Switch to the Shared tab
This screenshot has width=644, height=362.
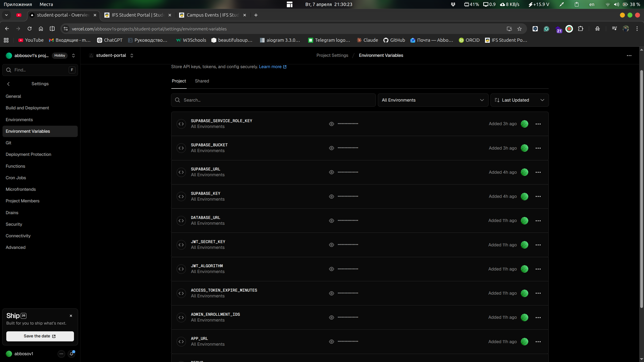click(x=202, y=81)
